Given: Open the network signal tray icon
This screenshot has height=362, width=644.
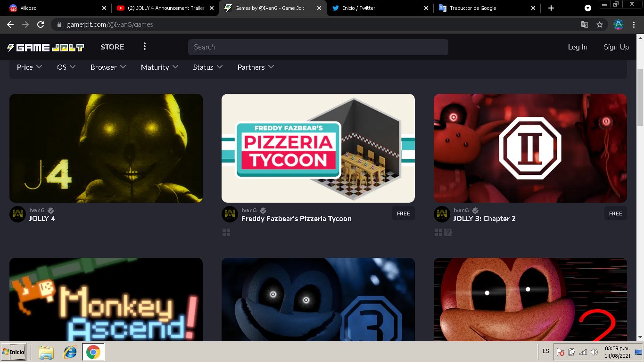Looking at the screenshot, I should (x=583, y=352).
